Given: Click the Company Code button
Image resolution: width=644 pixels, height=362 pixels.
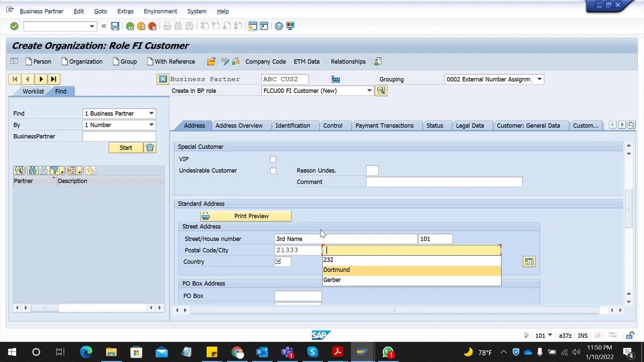Looking at the screenshot, I should point(265,61).
